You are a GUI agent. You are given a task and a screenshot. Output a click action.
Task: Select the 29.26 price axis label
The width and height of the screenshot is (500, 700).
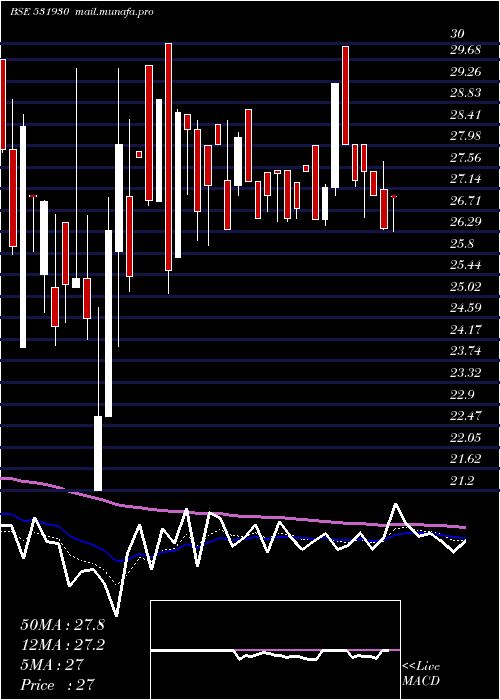pyautogui.click(x=465, y=71)
